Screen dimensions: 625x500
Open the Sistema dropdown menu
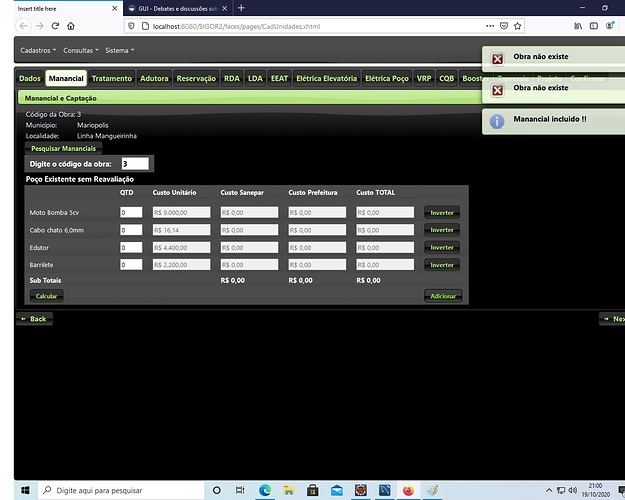pos(120,50)
